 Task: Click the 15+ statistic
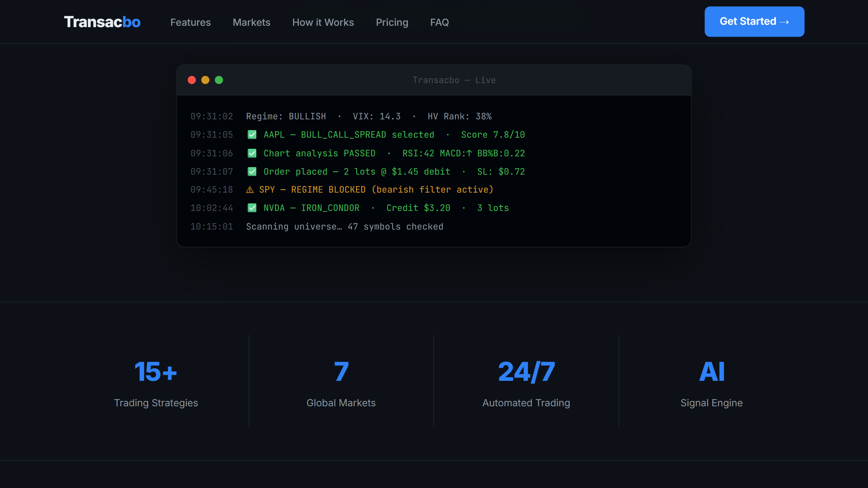(x=156, y=372)
